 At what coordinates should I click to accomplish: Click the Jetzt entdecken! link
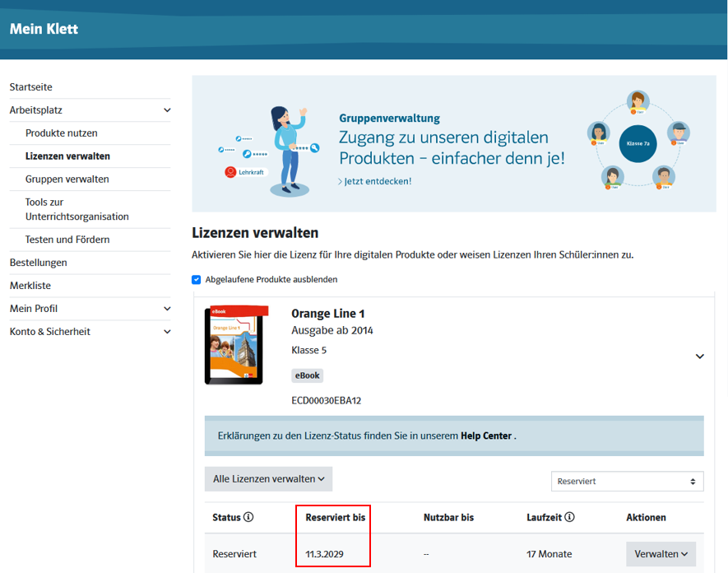374,181
